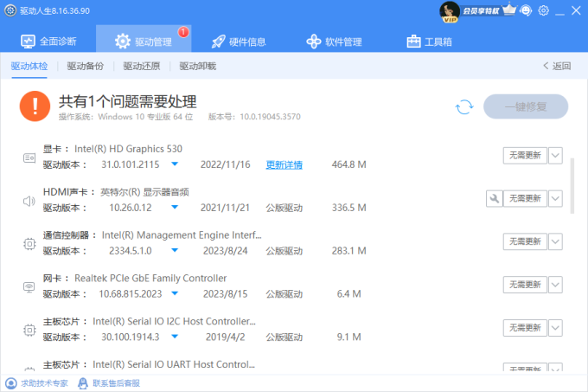588x392 pixels.
Task: Expand version dropdown for 10.68.815.2023
Action: pyautogui.click(x=175, y=293)
